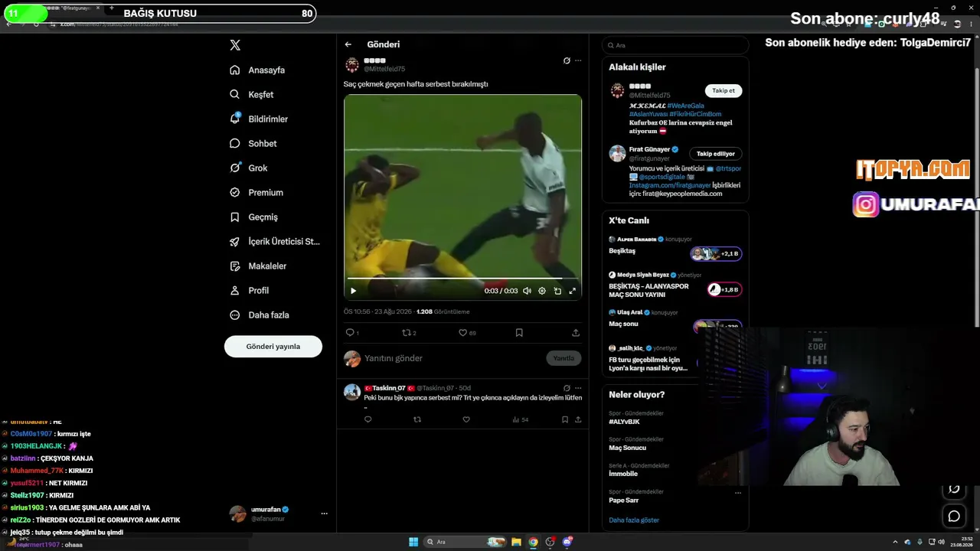Screen dimensions: 980x551
Task: Open File Explorer from the taskbar
Action: [517, 542]
